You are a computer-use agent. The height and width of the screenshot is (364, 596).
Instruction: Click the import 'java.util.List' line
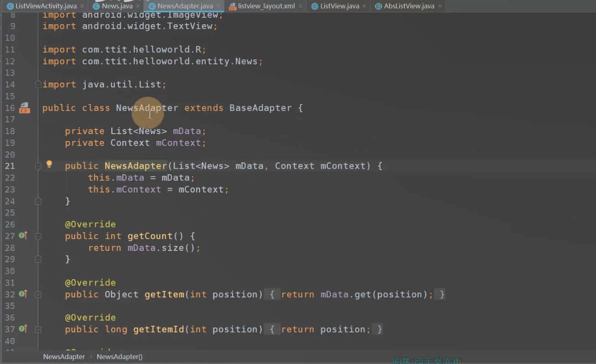pyautogui.click(x=104, y=84)
